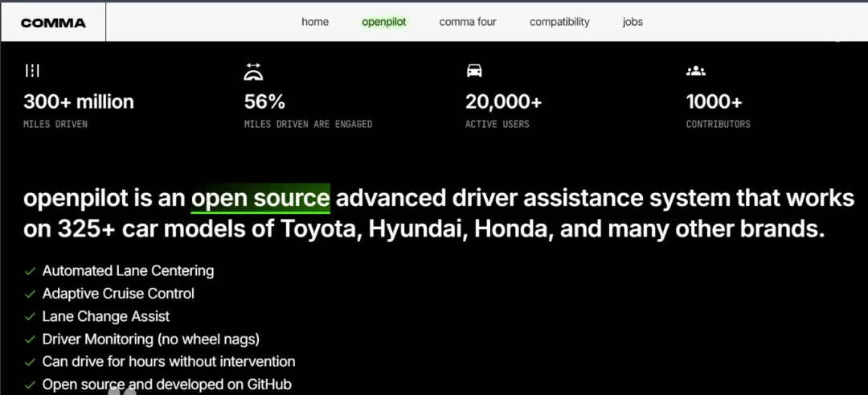Click the 20,000+ figure
This screenshot has height=395, width=868.
[504, 102]
